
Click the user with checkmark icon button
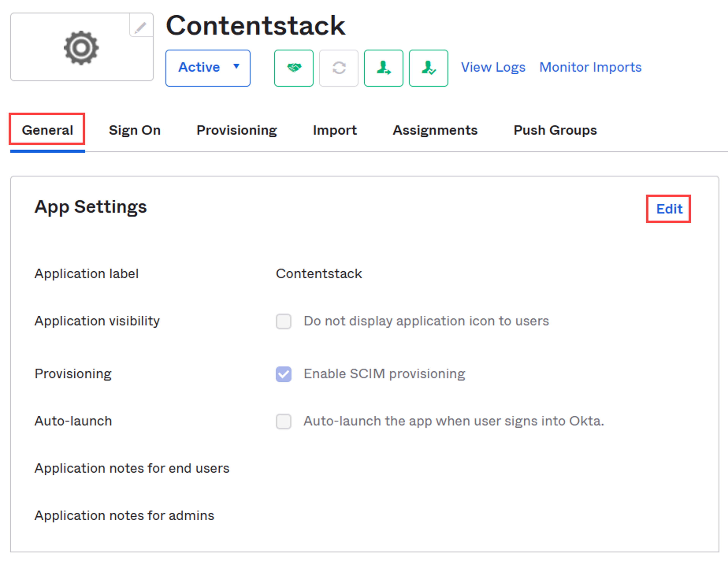point(428,68)
